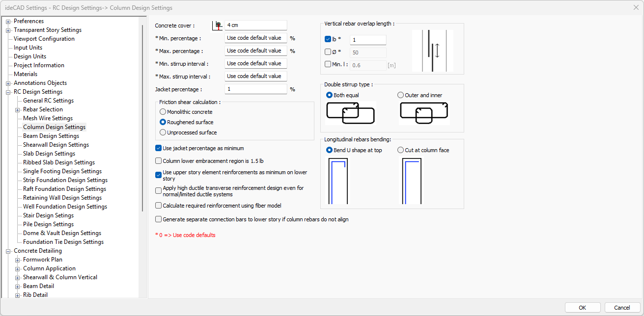Enable Column lower embracement region 1.5 lb
644x316 pixels.
(158, 161)
